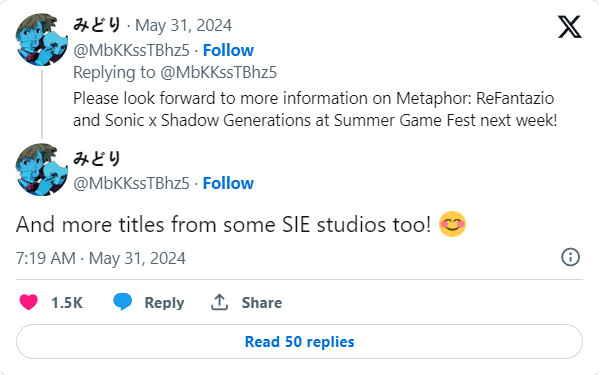Open the parent tweet's May 31, 2024 date

click(183, 26)
